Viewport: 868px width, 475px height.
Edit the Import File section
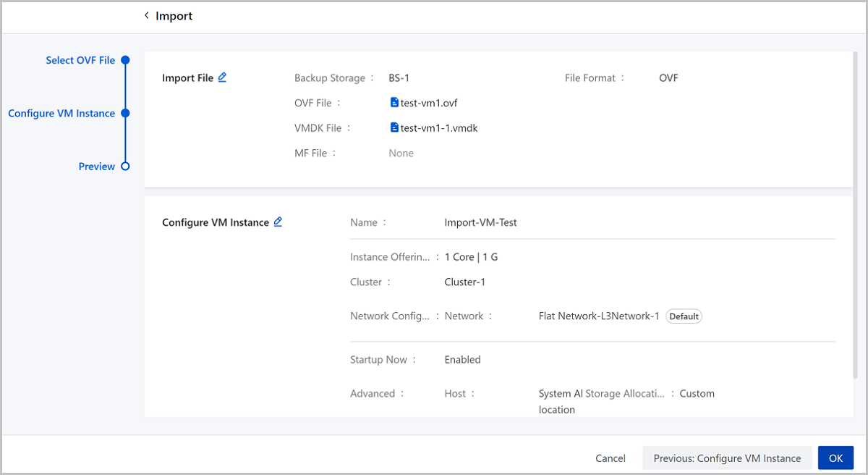pyautogui.click(x=222, y=77)
